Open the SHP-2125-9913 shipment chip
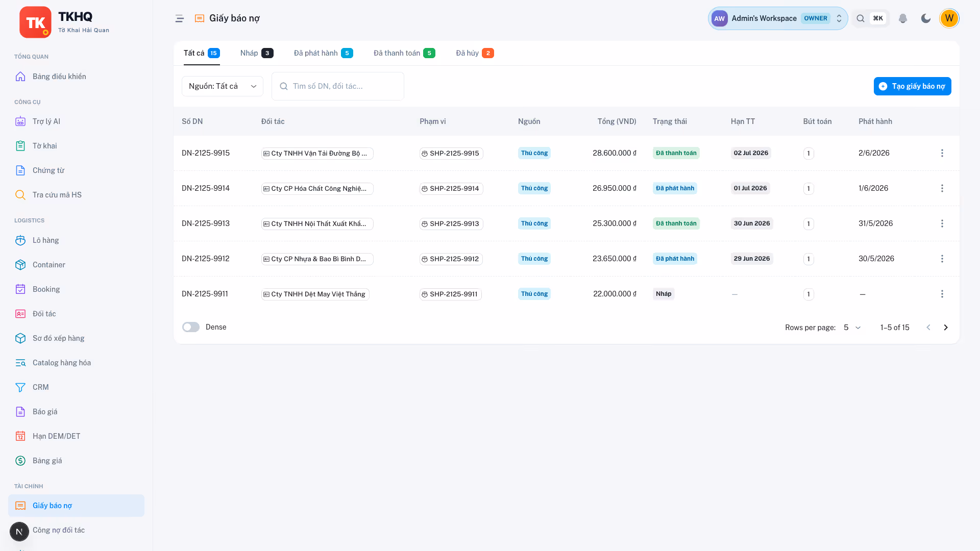 [x=451, y=224]
